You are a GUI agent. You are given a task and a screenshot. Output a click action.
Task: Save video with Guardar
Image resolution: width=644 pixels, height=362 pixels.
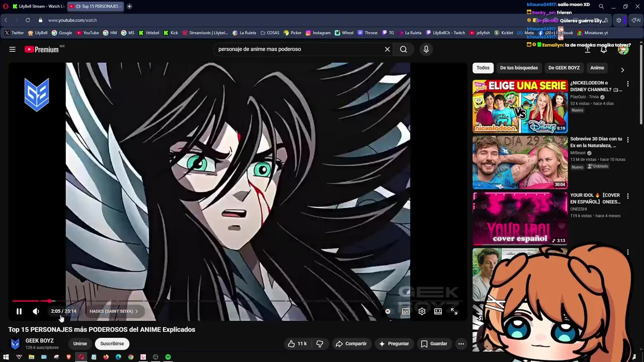click(434, 343)
